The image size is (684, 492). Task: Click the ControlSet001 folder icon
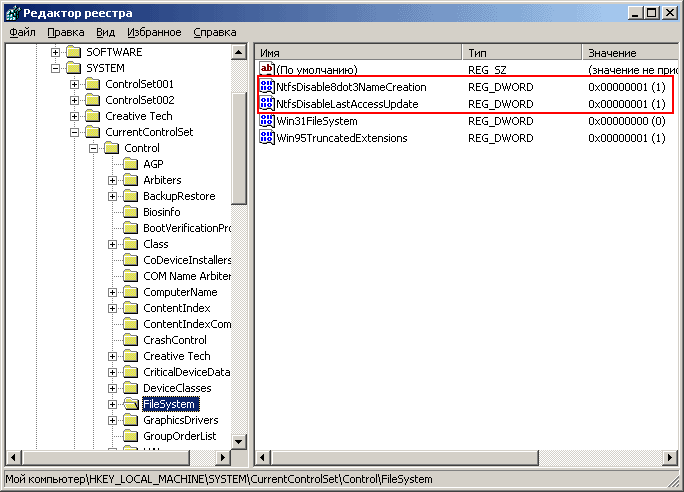click(92, 84)
